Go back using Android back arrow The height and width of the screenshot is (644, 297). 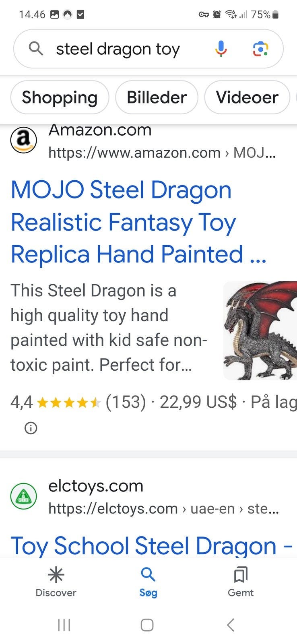click(x=231, y=625)
